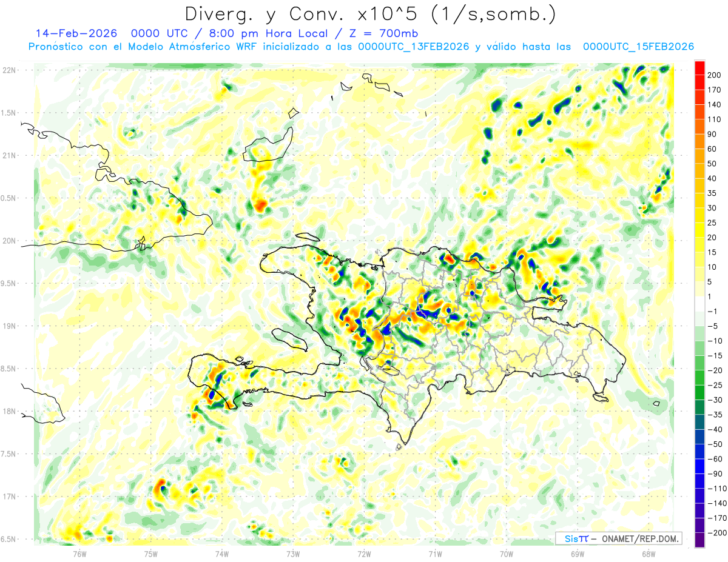
Task: Click the '21N' latitude label
Action: pyautogui.click(x=9, y=155)
